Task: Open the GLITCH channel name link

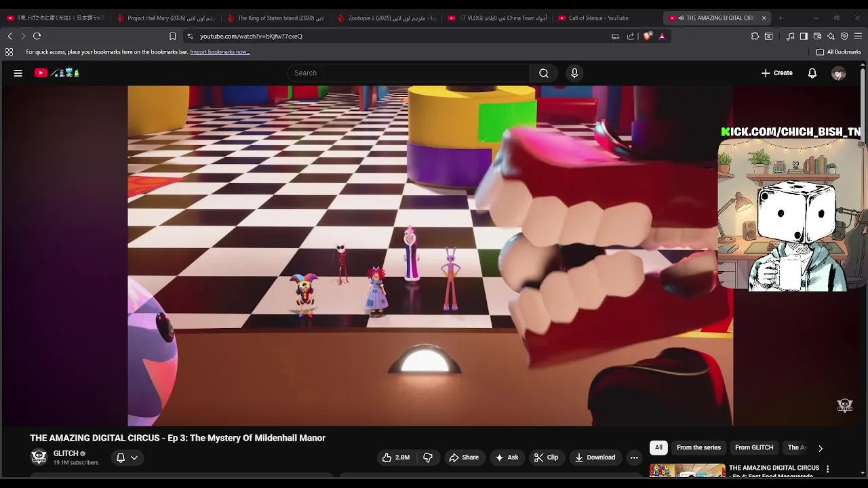Action: 66,453
